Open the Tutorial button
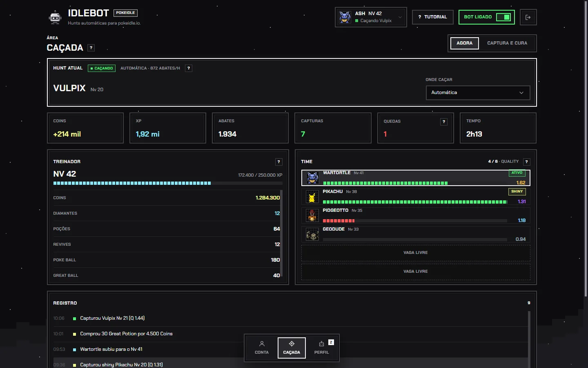Image resolution: width=588 pixels, height=368 pixels. (x=433, y=17)
